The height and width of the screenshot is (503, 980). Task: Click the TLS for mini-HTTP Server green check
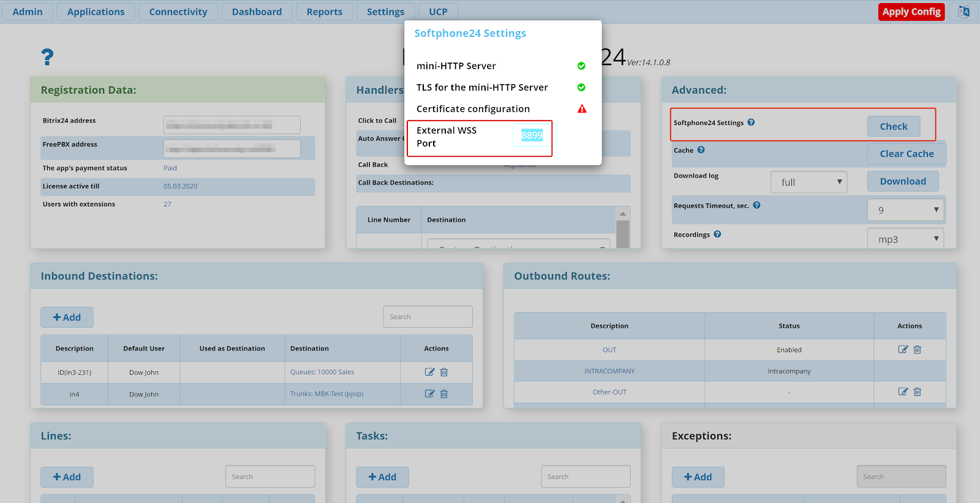point(581,87)
